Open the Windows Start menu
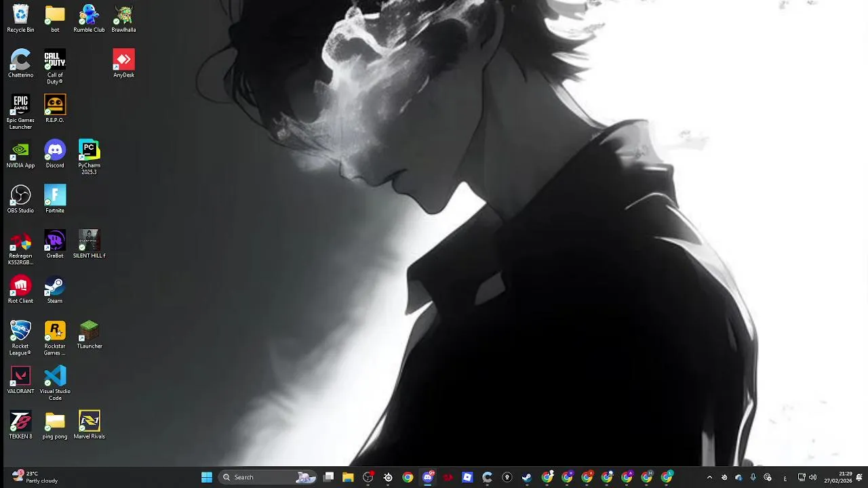This screenshot has height=488, width=868. (x=207, y=477)
